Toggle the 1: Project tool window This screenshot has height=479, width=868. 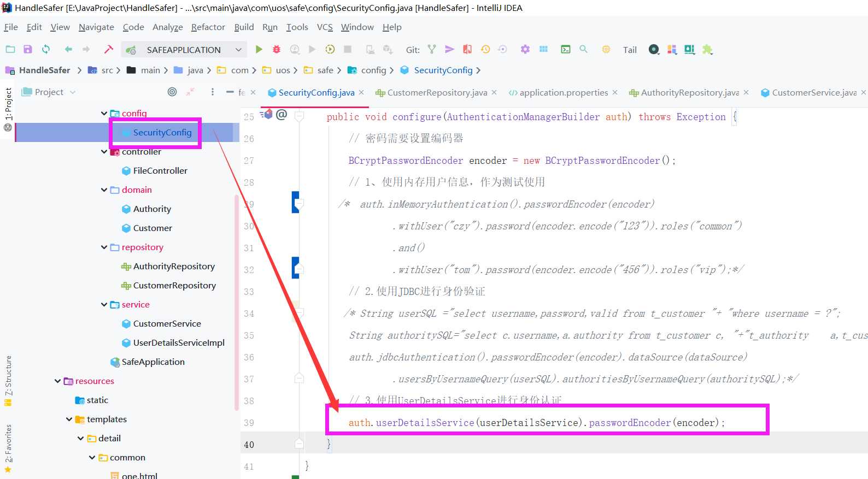click(x=8, y=108)
